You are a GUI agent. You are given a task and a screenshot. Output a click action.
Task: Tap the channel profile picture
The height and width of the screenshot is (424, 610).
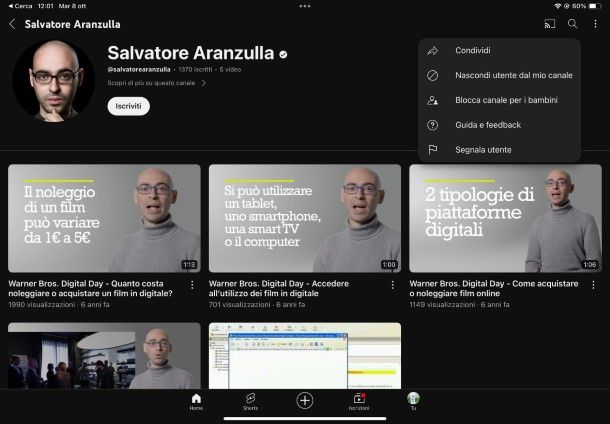(54, 81)
